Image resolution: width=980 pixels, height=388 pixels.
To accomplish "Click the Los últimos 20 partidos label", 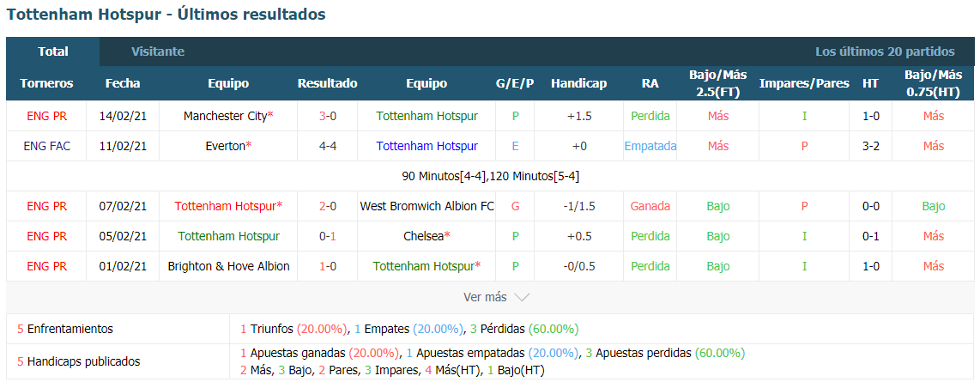I will pos(885,52).
